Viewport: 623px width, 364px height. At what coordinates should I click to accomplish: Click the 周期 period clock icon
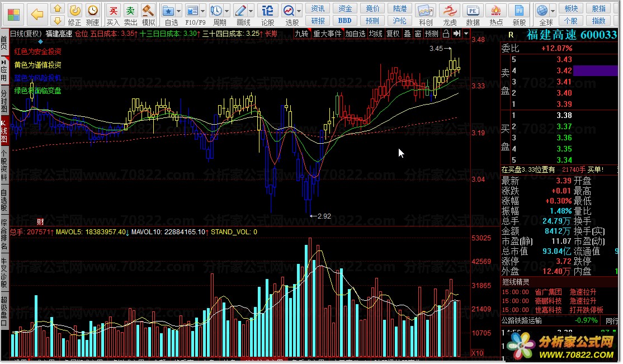[216, 11]
